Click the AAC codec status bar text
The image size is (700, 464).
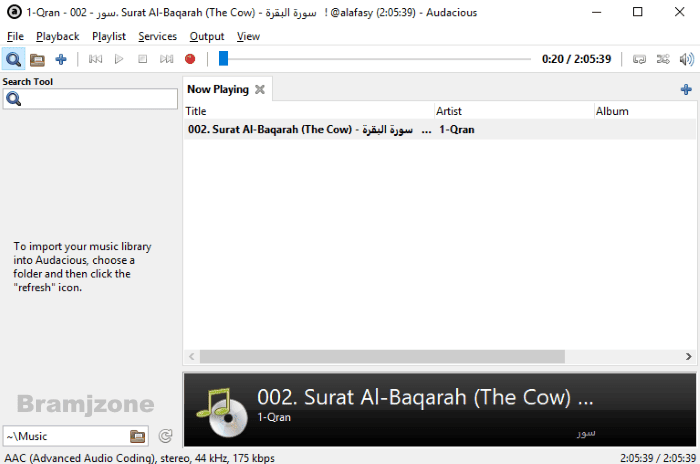click(140, 458)
